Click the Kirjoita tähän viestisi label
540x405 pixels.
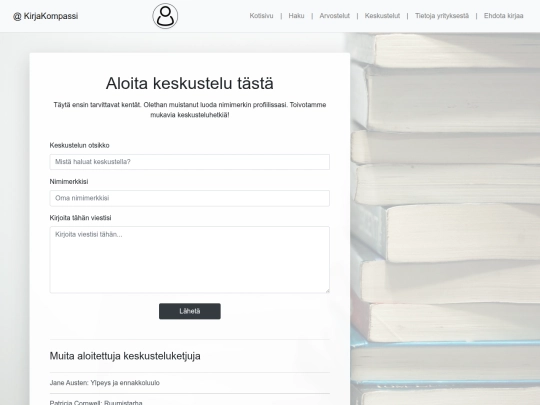click(81, 218)
